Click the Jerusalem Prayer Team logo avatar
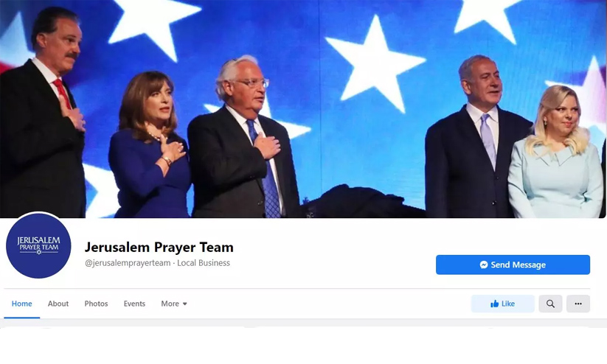This screenshot has width=607, height=364. [x=38, y=245]
